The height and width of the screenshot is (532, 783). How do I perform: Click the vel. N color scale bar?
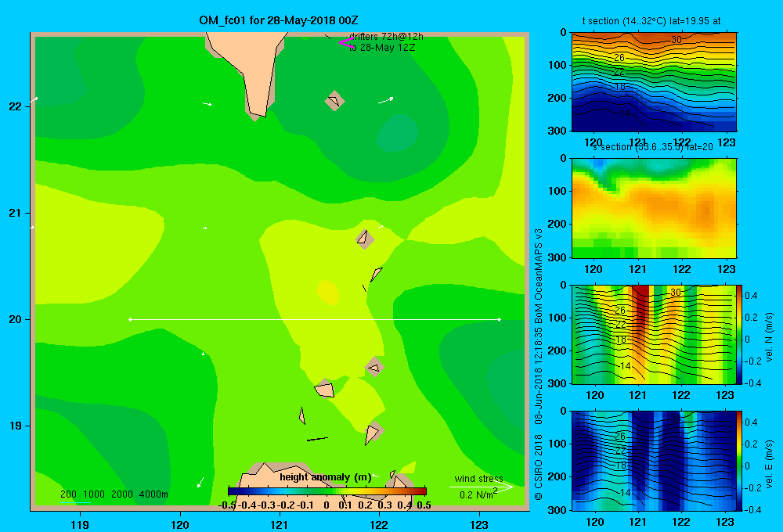tap(740, 334)
